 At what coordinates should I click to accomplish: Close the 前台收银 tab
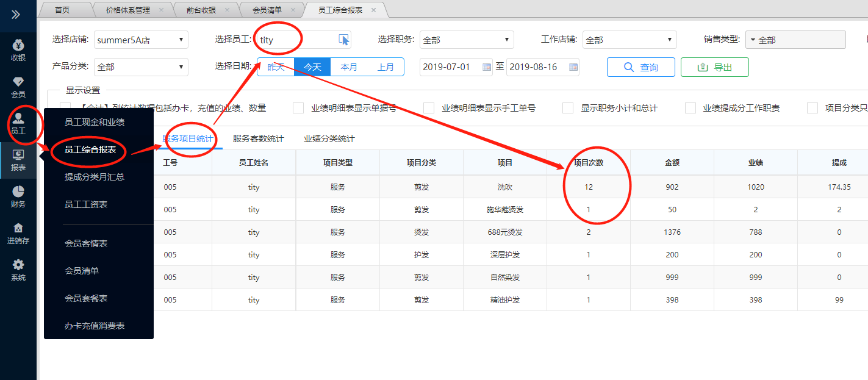(x=227, y=10)
